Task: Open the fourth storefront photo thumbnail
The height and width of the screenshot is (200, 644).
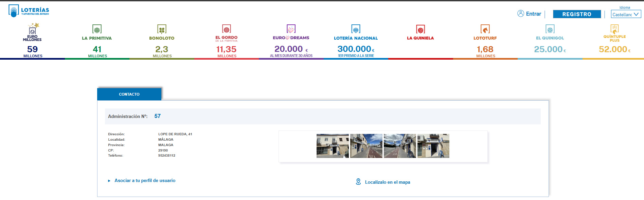Action: point(433,146)
